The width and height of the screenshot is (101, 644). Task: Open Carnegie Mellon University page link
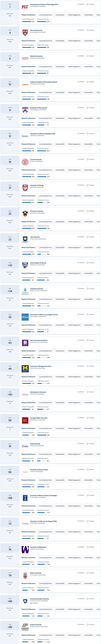point(39,418)
